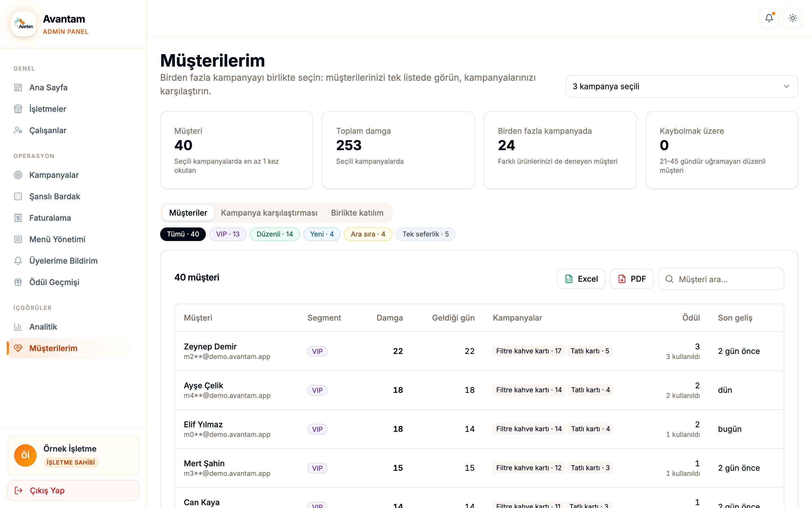812x508 pixels.
Task: Switch to Kampanya karşılaştırması tab
Action: [269, 213]
